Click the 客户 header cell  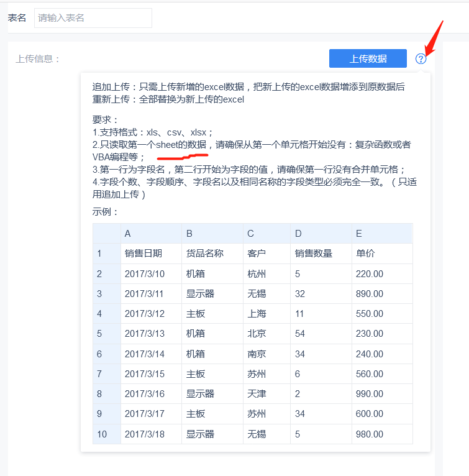(266, 254)
